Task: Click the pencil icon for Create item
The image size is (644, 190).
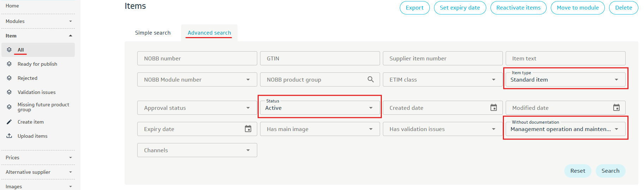Action: click(x=10, y=122)
